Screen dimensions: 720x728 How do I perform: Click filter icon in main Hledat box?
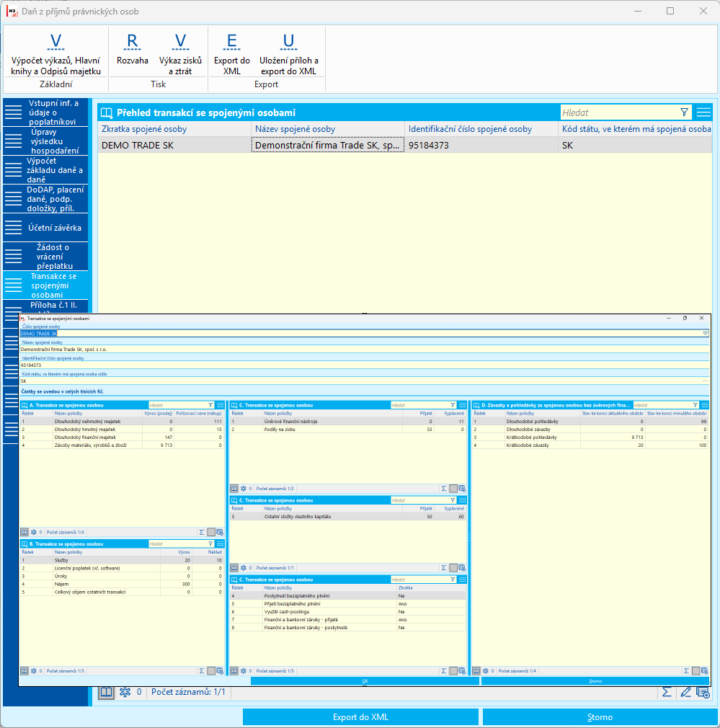(x=684, y=112)
